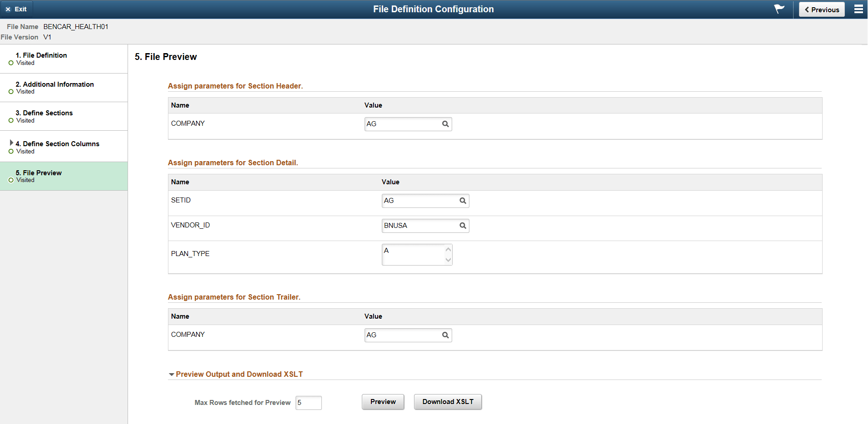The height and width of the screenshot is (424, 868).
Task: Select the Define Sections step
Action: 44,113
